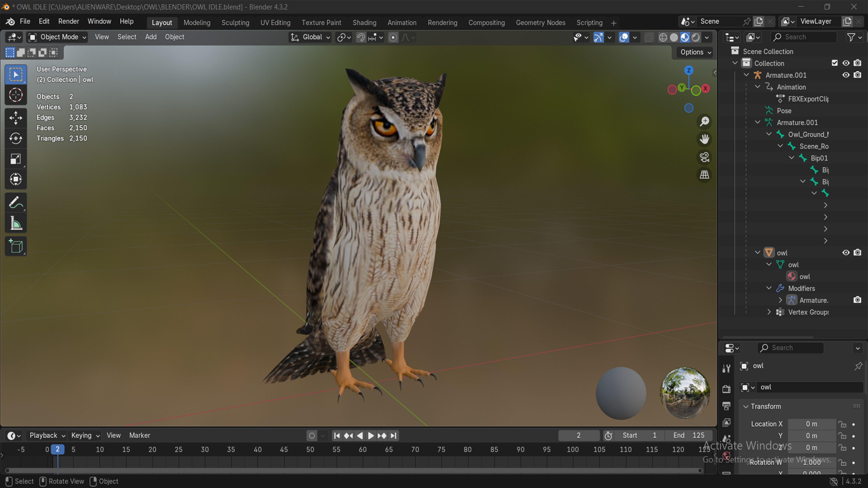Screen dimensions: 868x488
Task: Open the Global transform orientation dropdown
Action: tap(310, 37)
